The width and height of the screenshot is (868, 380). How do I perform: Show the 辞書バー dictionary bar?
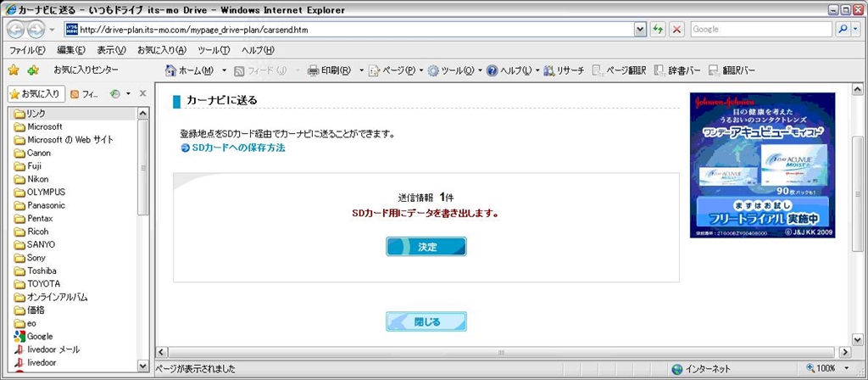pos(677,70)
